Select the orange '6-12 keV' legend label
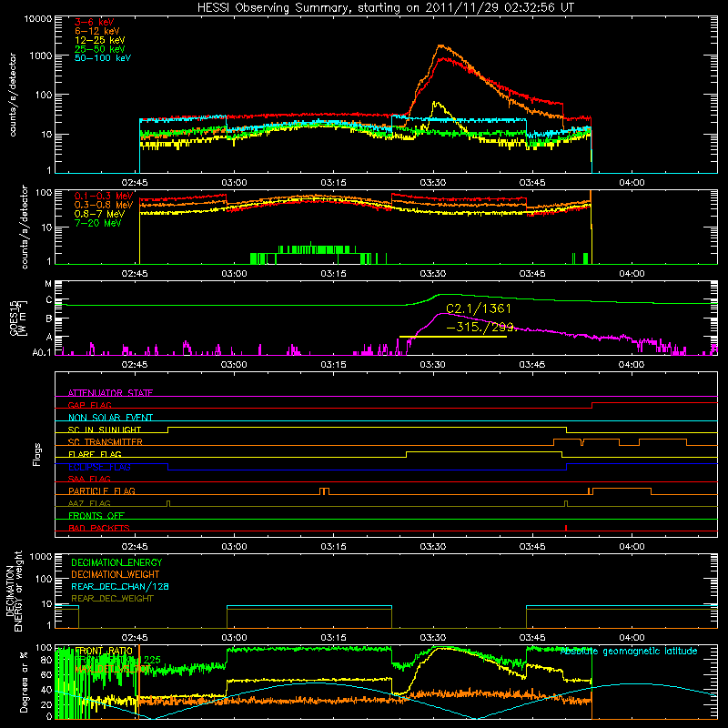 (x=97, y=31)
